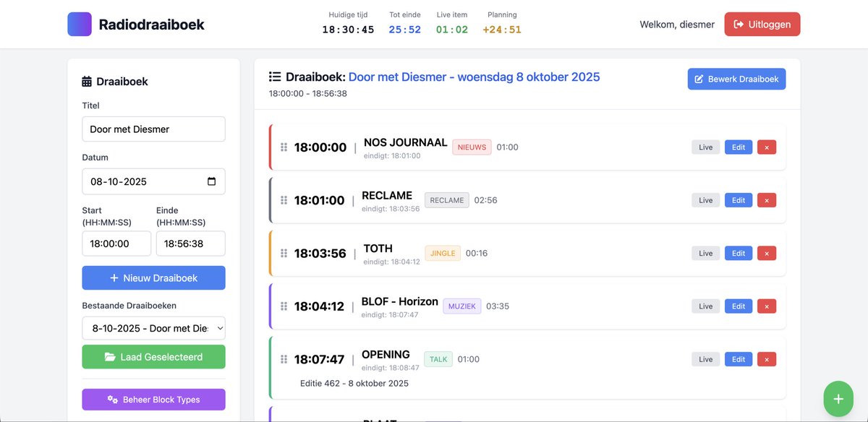Click the RECLAME type badge

(x=446, y=200)
